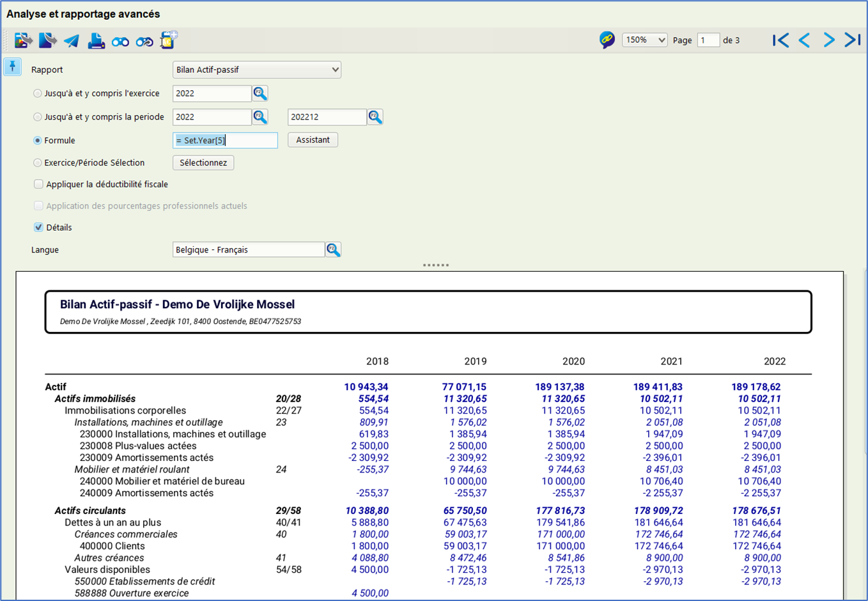
Task: Click 'Autres créances' row label
Action: 109,558
